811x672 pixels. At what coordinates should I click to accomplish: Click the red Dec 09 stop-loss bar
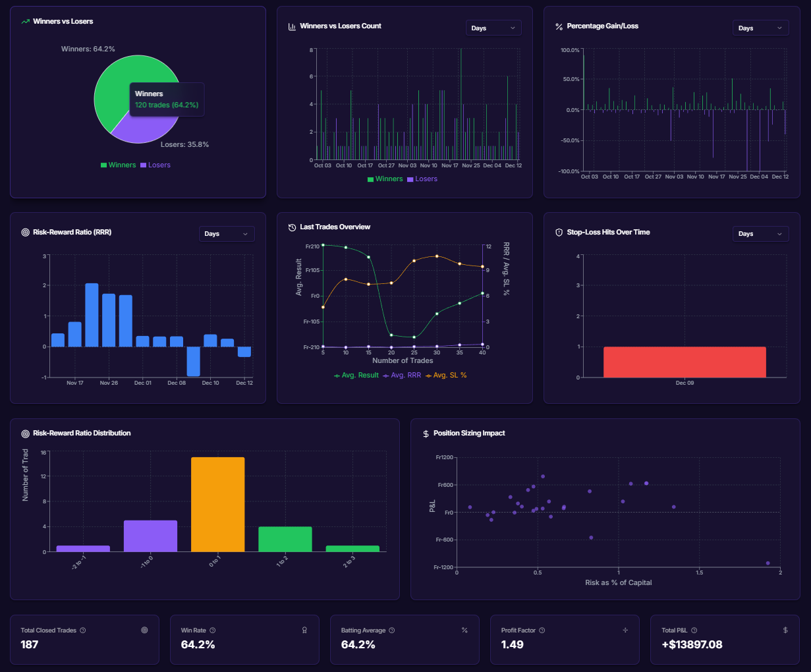[685, 362]
